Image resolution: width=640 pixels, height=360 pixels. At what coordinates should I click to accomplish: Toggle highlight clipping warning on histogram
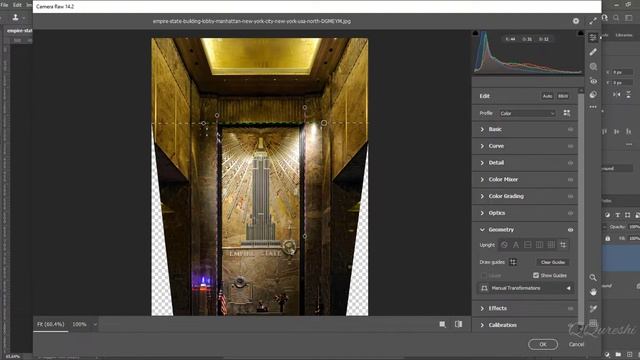580,33
